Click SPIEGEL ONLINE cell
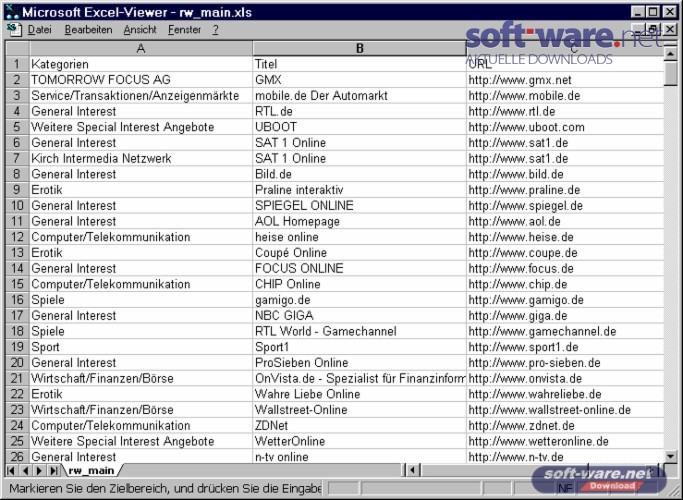This screenshot has width=683, height=500. (x=359, y=206)
